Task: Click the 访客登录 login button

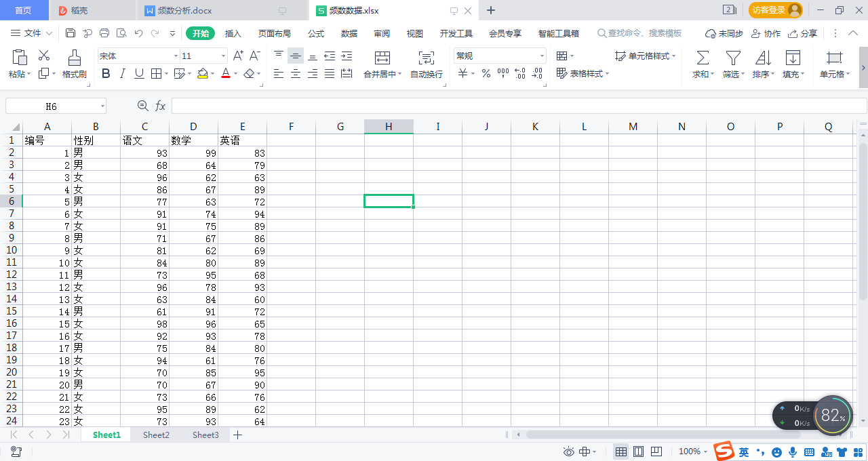Action: pyautogui.click(x=773, y=10)
